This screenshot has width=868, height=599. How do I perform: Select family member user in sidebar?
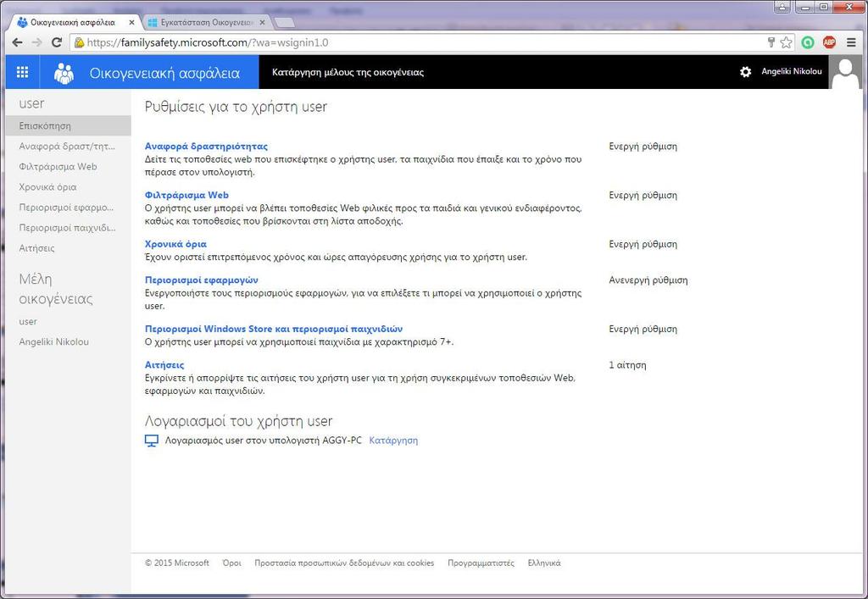coord(28,321)
